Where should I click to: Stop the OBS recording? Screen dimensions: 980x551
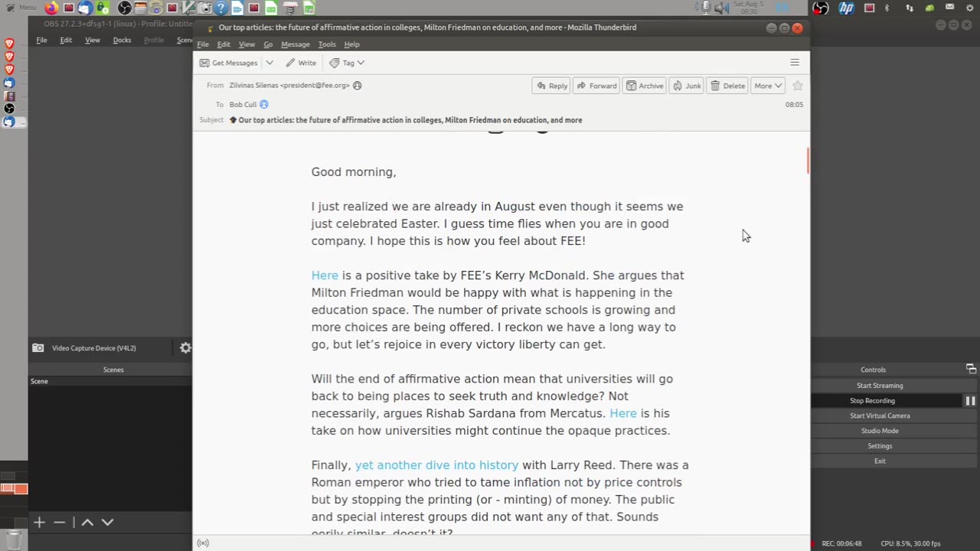coord(872,401)
